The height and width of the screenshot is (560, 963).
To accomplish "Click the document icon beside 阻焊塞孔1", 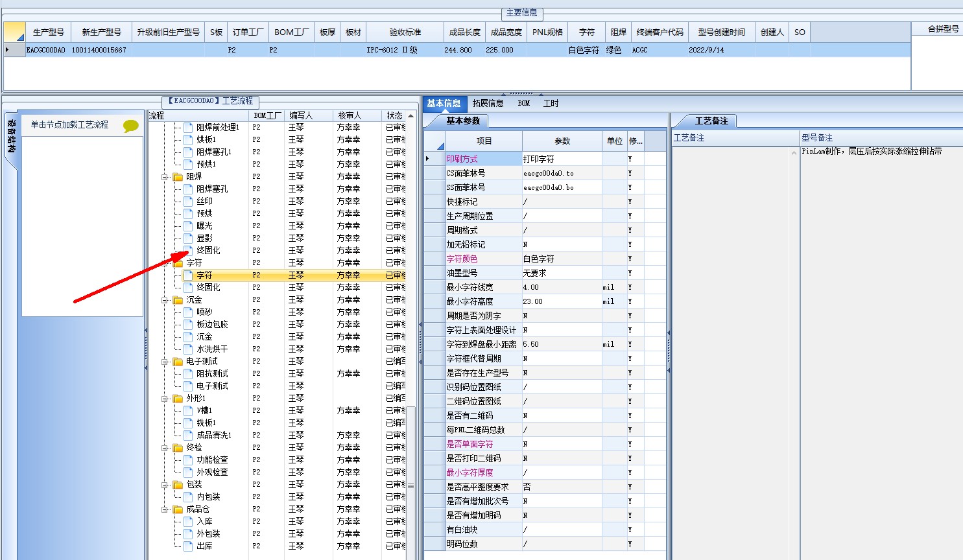I will [188, 152].
